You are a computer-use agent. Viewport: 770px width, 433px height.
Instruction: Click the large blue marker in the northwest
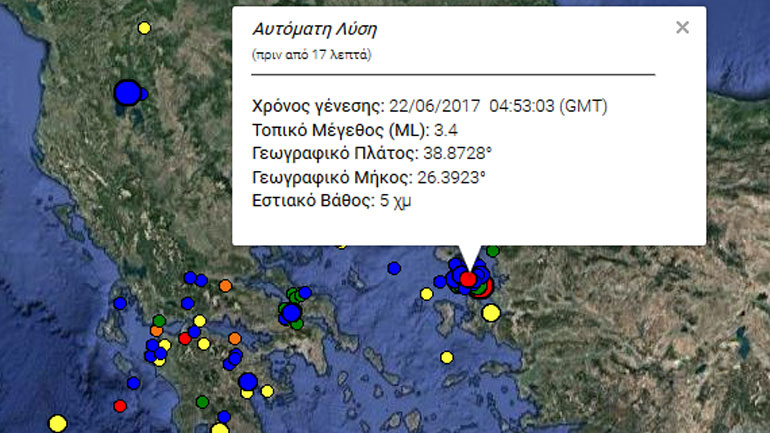[127, 93]
